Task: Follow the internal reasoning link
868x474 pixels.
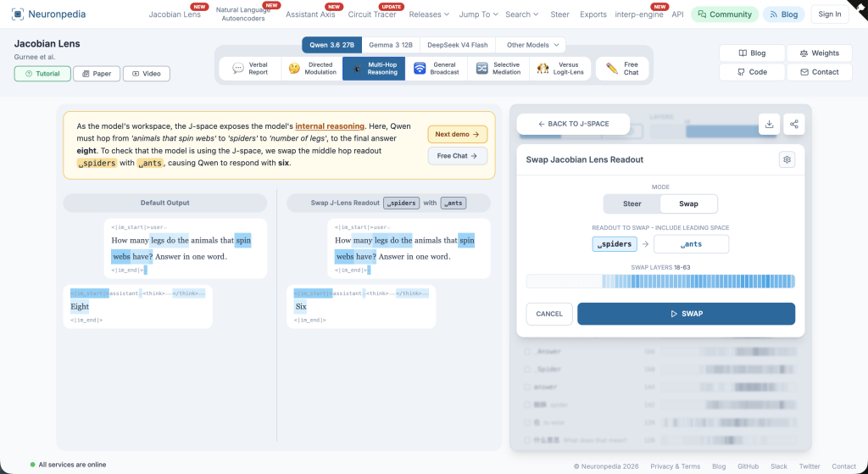Action: click(330, 126)
